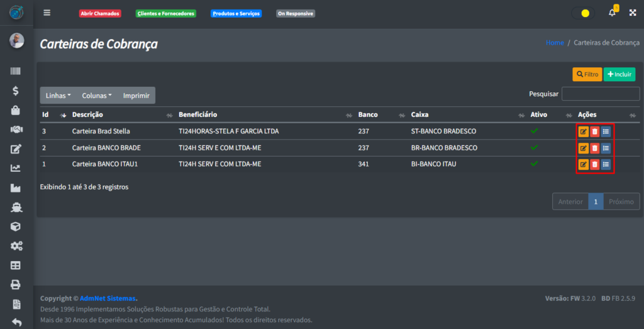The image size is (644, 329).
Task: Select Clientes e Fornecedores in the top bar
Action: click(x=166, y=13)
